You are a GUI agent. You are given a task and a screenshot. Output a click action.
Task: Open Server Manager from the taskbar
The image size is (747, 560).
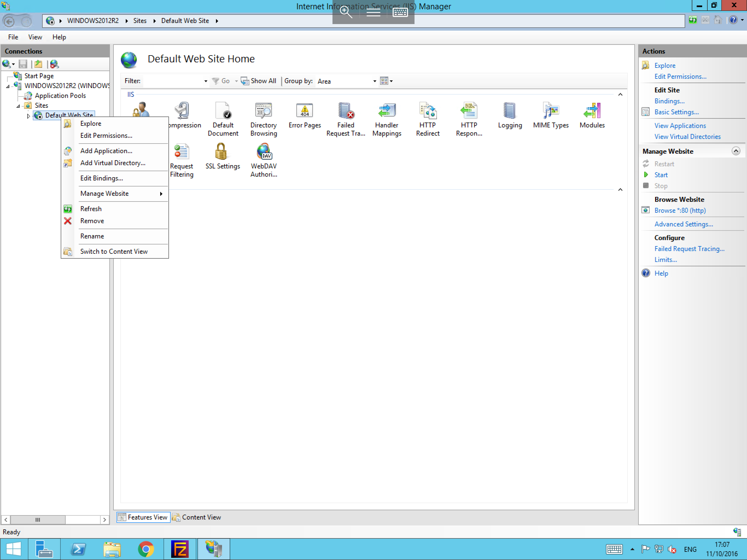44,549
